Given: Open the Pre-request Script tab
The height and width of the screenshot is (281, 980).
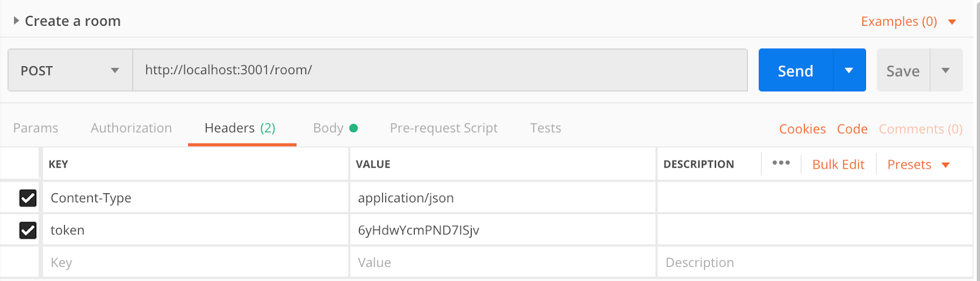Looking at the screenshot, I should pos(443,128).
